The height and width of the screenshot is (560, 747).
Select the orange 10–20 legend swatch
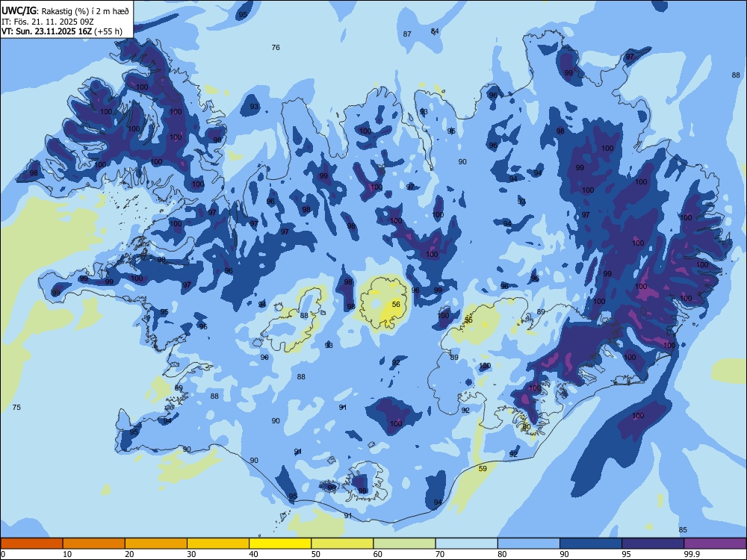pos(94,544)
